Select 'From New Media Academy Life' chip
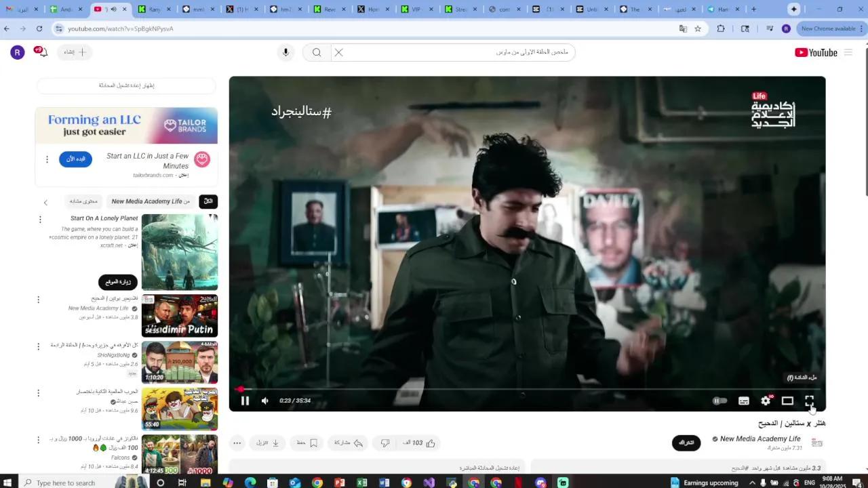The height and width of the screenshot is (488, 868). [x=151, y=201]
